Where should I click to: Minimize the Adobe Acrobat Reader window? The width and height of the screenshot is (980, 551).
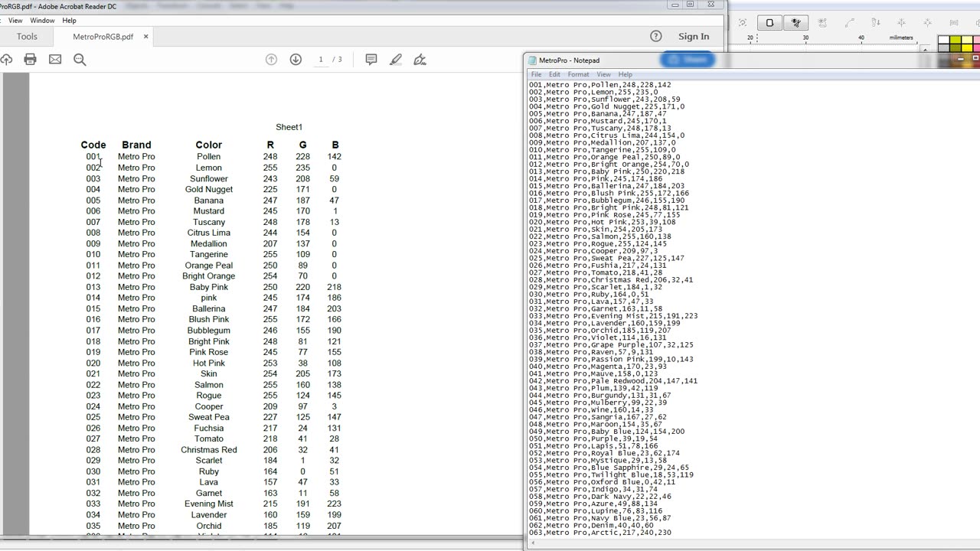pyautogui.click(x=675, y=5)
